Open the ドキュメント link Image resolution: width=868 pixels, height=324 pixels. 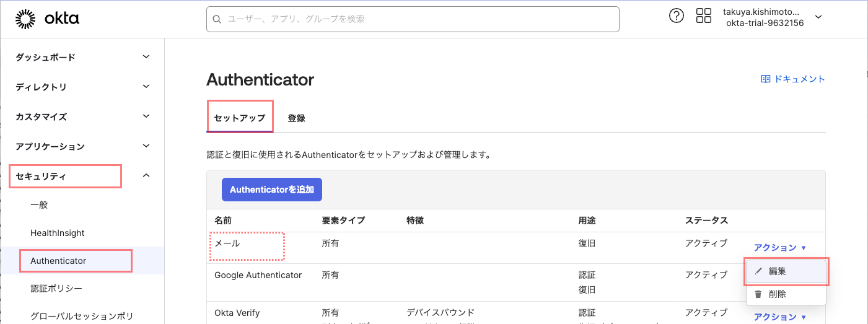[x=799, y=79]
